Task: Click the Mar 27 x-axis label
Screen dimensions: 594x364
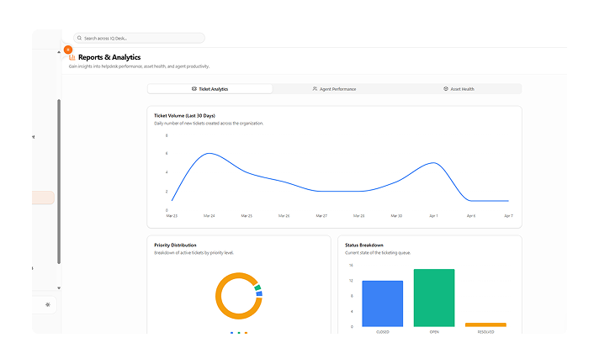Action: [x=321, y=216]
